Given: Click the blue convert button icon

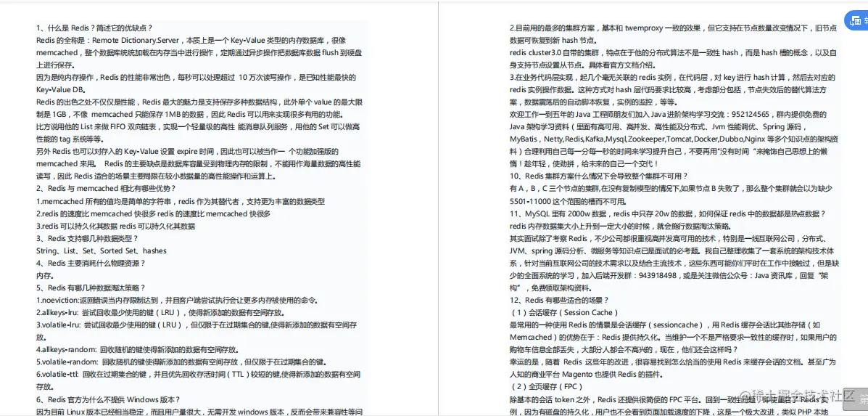Looking at the screenshot, I should pos(856,20).
